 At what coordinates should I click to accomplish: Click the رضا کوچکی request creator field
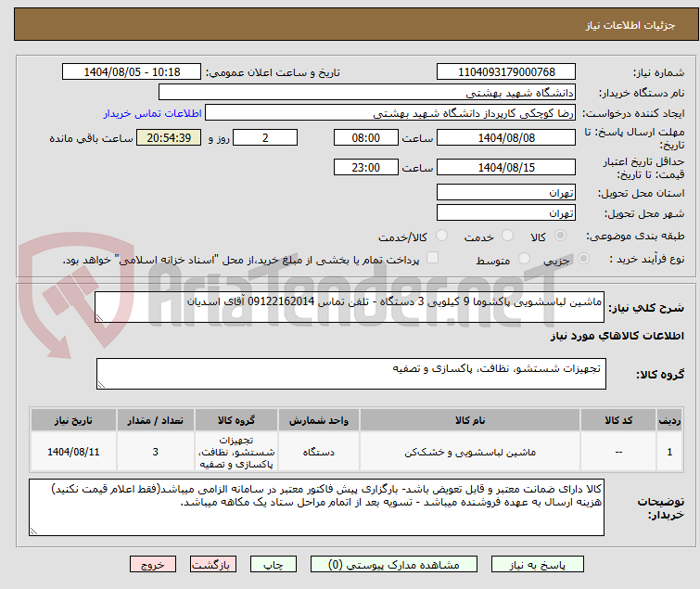(x=390, y=113)
